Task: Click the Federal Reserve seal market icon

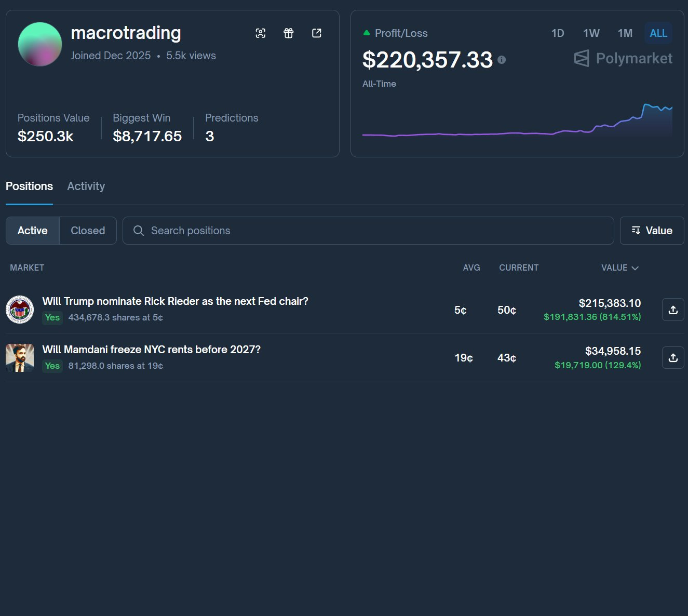Action: pyautogui.click(x=20, y=310)
